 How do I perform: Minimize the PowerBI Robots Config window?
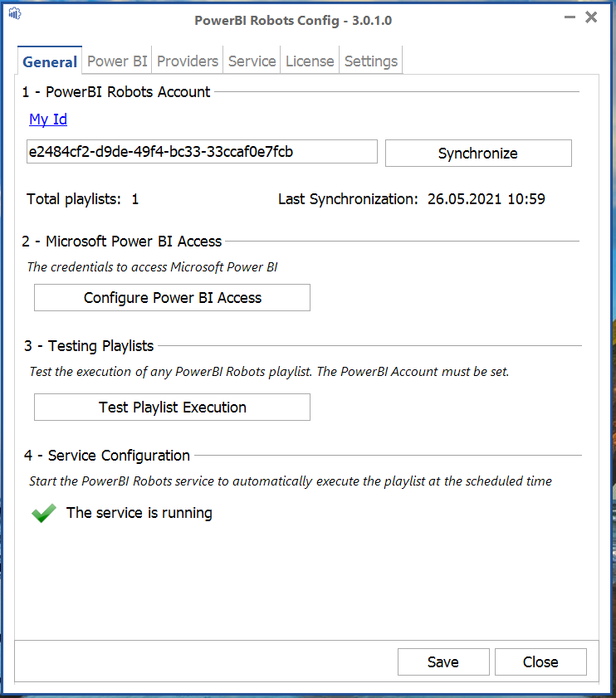[570, 17]
